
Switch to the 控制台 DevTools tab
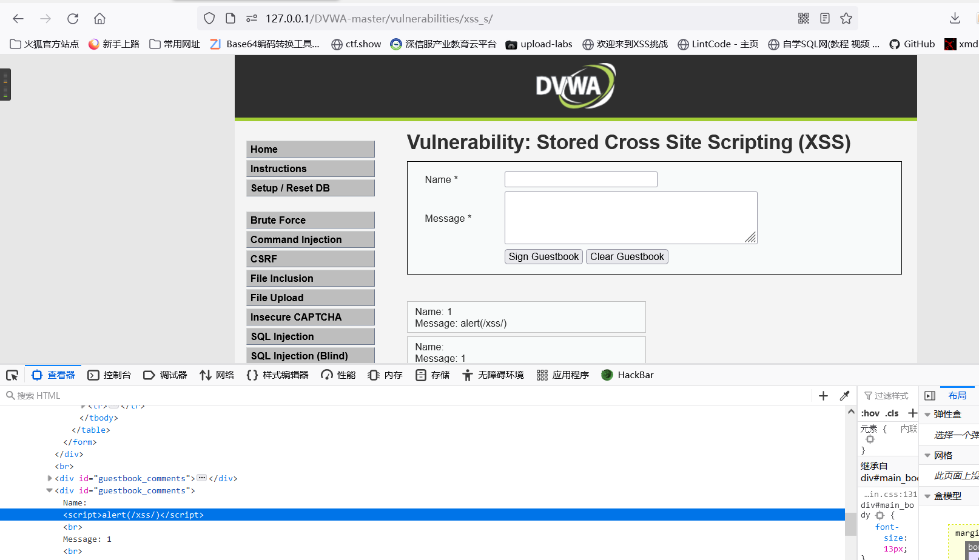click(110, 375)
